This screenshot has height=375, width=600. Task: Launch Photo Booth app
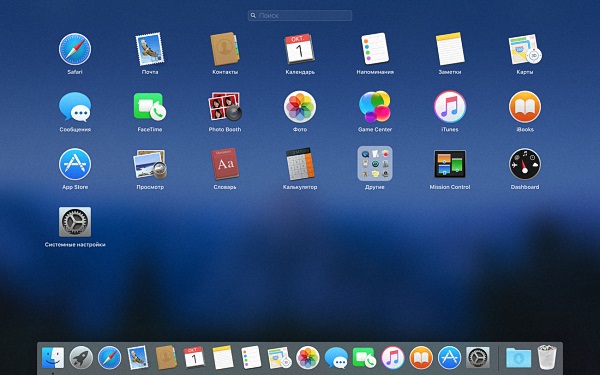(225, 107)
